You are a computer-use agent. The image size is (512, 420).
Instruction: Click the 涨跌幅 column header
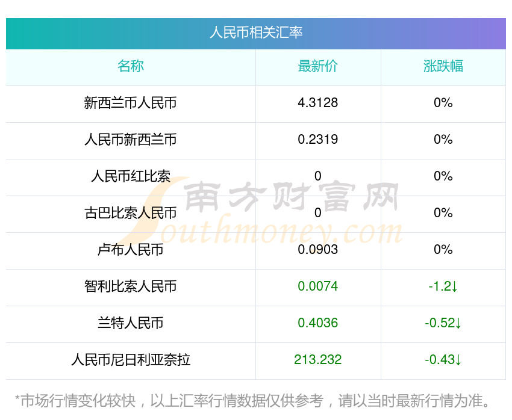[x=443, y=66]
